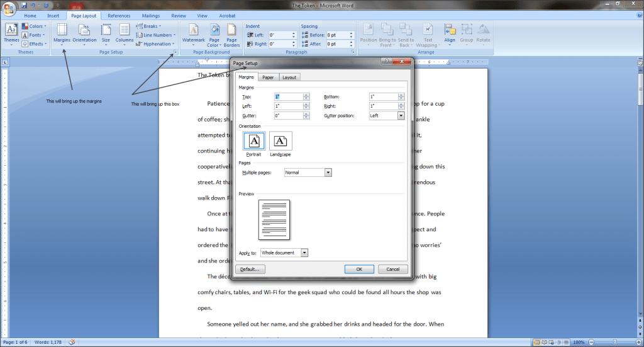The width and height of the screenshot is (644, 347).
Task: Select Portrait orientation in dialog
Action: [x=253, y=142]
